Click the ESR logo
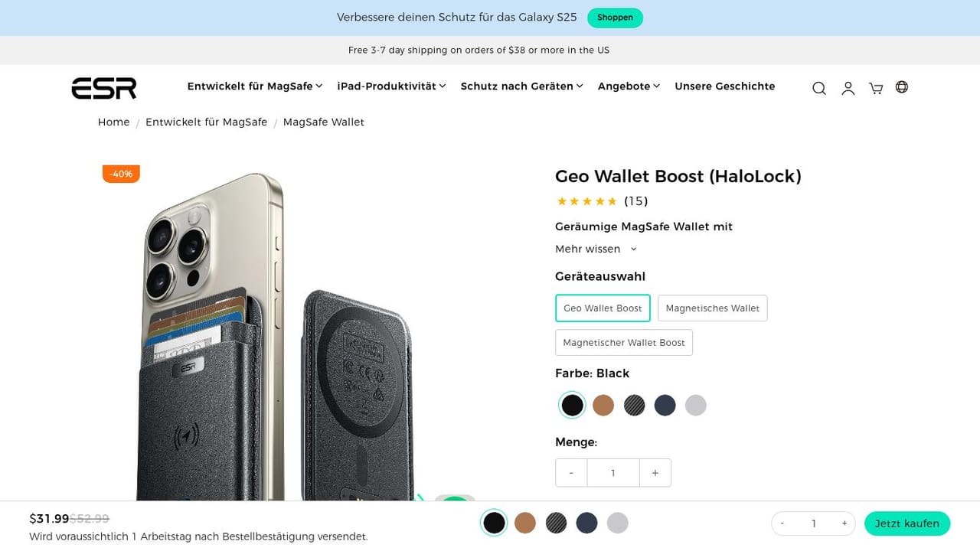The width and height of the screenshot is (980, 551). (104, 88)
